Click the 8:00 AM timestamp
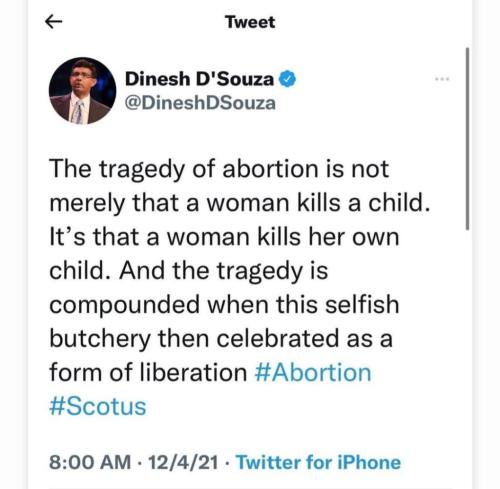Image resolution: width=500 pixels, height=489 pixels. [x=90, y=462]
